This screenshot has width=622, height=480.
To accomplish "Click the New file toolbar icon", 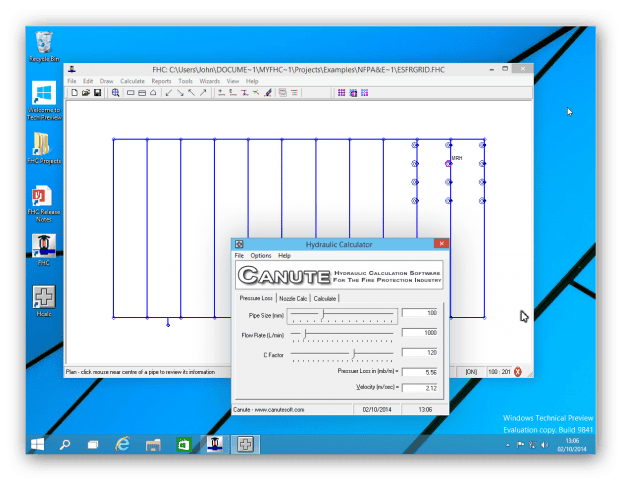I will 74,93.
